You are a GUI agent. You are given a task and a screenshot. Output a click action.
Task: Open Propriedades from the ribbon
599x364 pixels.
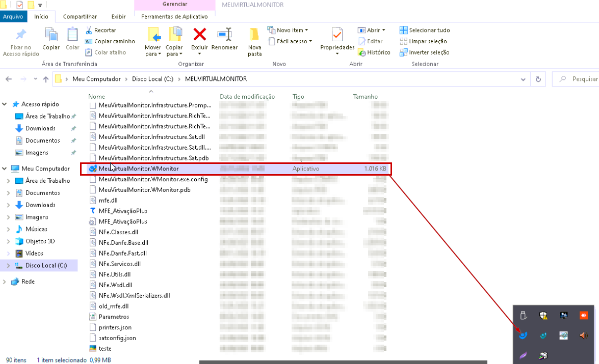tap(337, 40)
